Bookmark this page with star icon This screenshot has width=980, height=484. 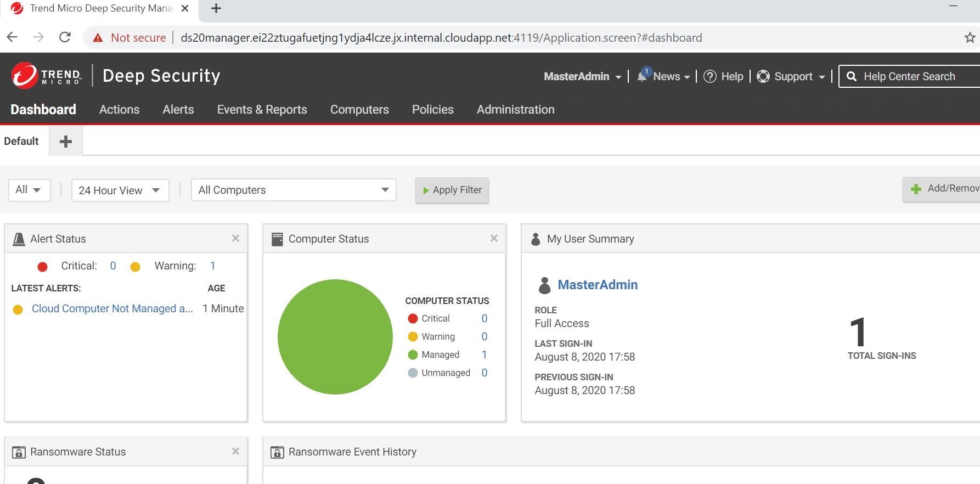970,37
